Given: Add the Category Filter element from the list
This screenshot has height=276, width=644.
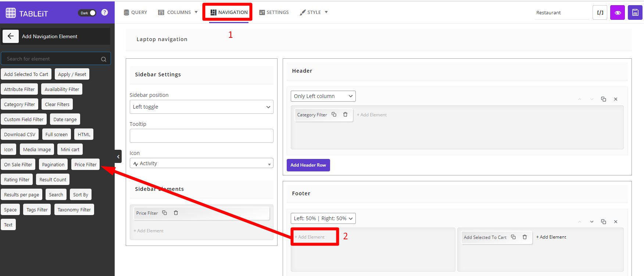Looking at the screenshot, I should pyautogui.click(x=19, y=104).
